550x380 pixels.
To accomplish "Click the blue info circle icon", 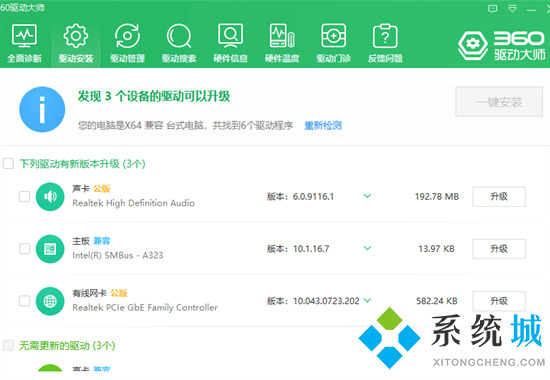I will point(42,109).
